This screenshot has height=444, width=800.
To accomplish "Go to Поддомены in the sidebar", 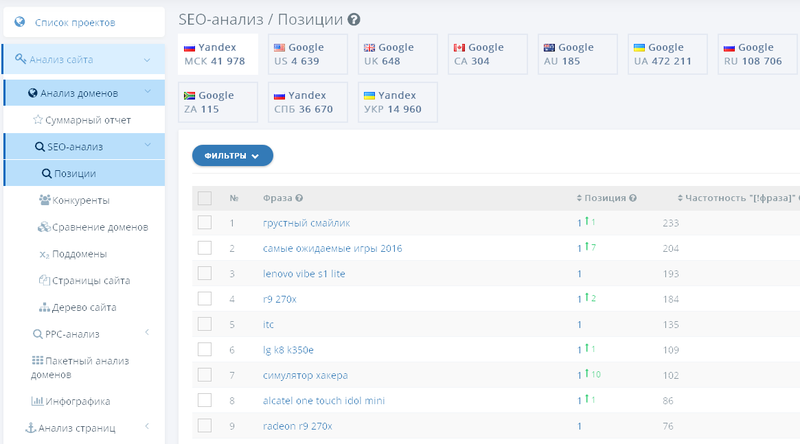I will [x=80, y=254].
